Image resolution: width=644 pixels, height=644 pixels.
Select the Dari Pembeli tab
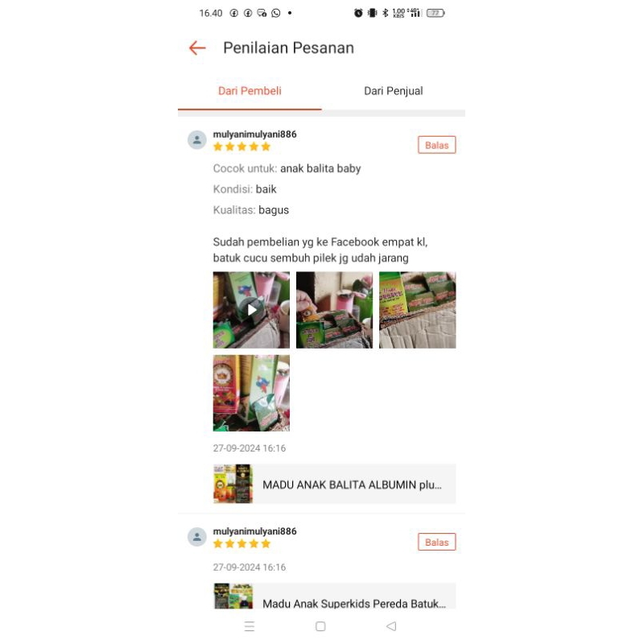point(250,91)
